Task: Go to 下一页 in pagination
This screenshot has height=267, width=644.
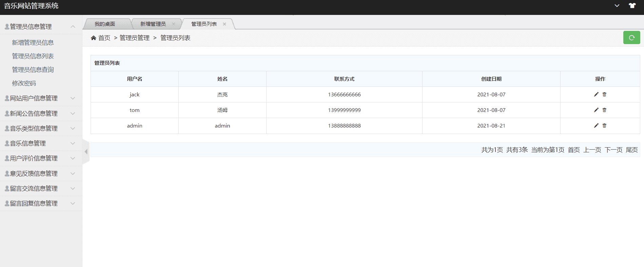Action: click(613, 150)
